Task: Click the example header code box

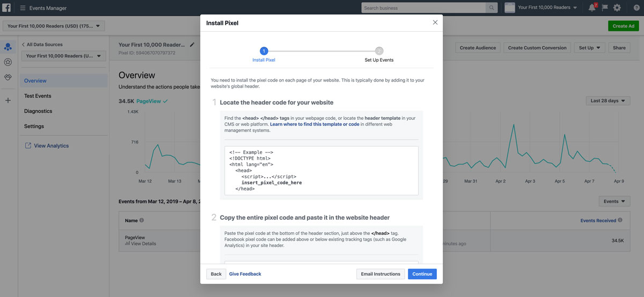Action: pyautogui.click(x=321, y=171)
